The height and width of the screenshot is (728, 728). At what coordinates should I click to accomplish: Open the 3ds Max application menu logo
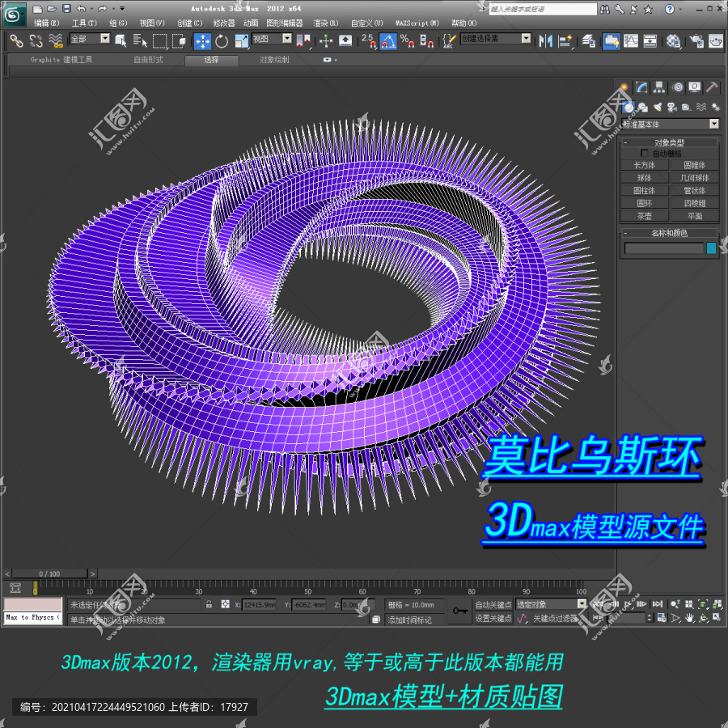coord(14,15)
